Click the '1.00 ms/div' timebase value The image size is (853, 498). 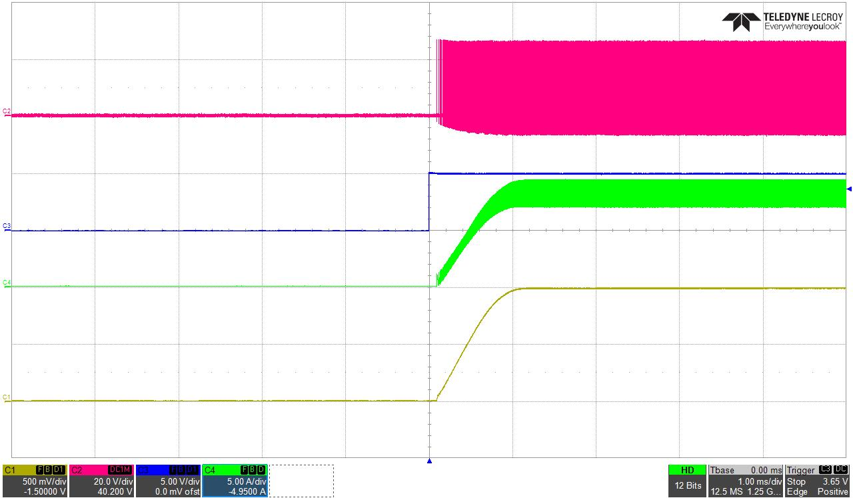759,482
